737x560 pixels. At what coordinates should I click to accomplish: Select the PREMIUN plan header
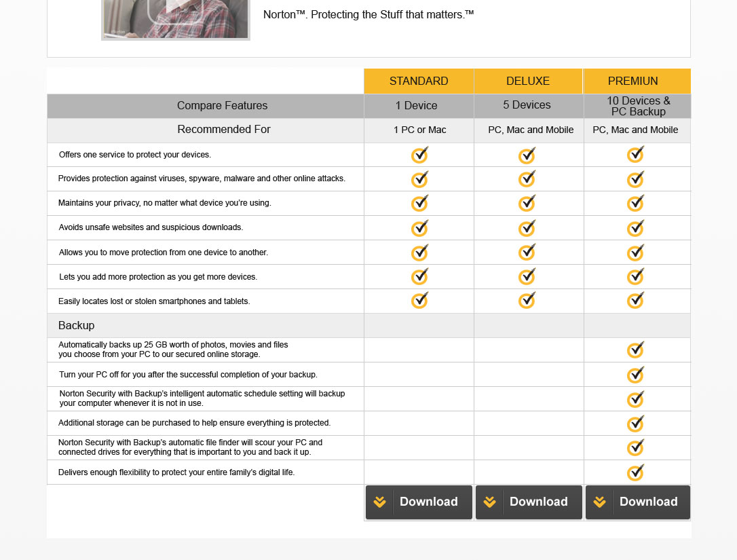click(633, 81)
